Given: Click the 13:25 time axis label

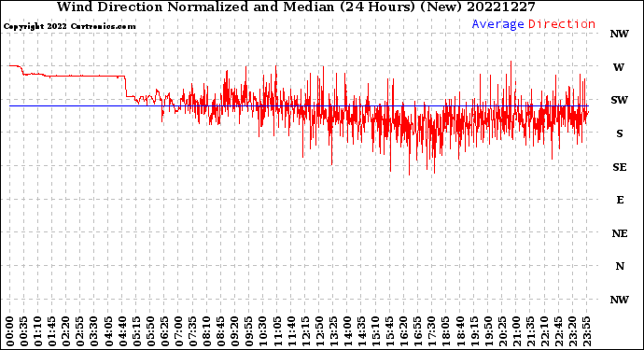Looking at the screenshot, I should coord(333,331).
